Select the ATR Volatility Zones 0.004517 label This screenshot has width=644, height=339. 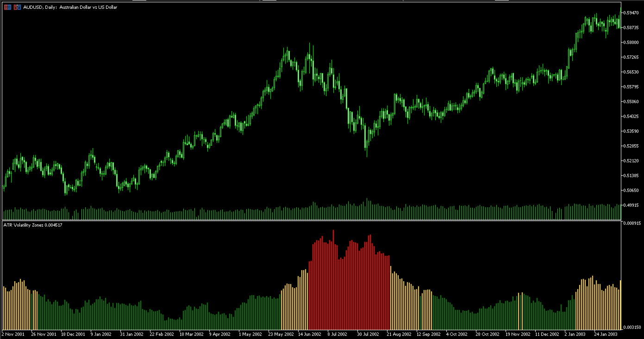tap(32, 225)
